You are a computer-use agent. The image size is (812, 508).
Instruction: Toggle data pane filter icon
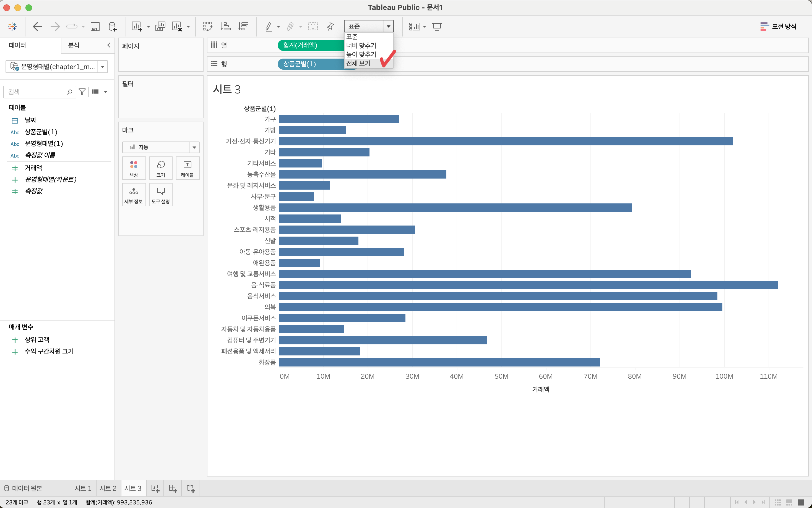[x=82, y=92]
